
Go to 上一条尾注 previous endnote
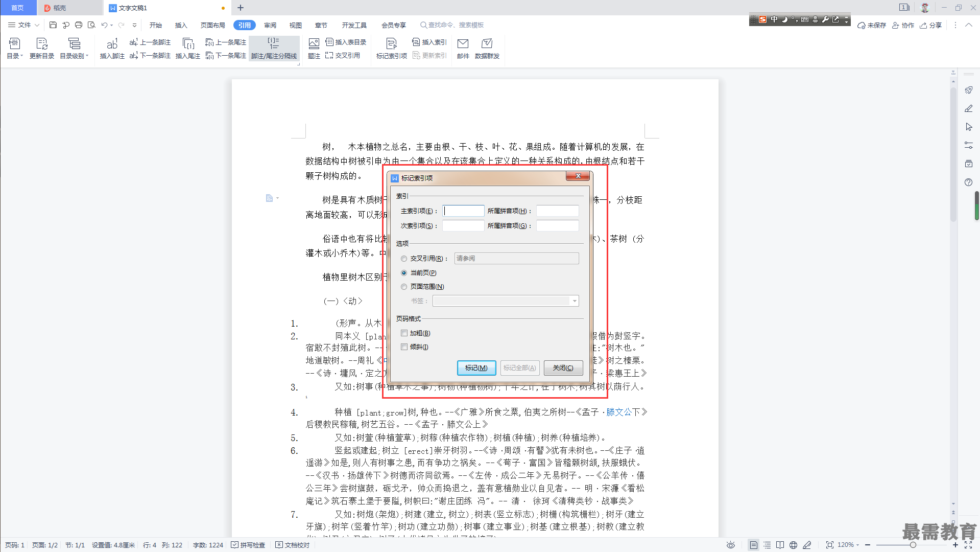tap(226, 42)
